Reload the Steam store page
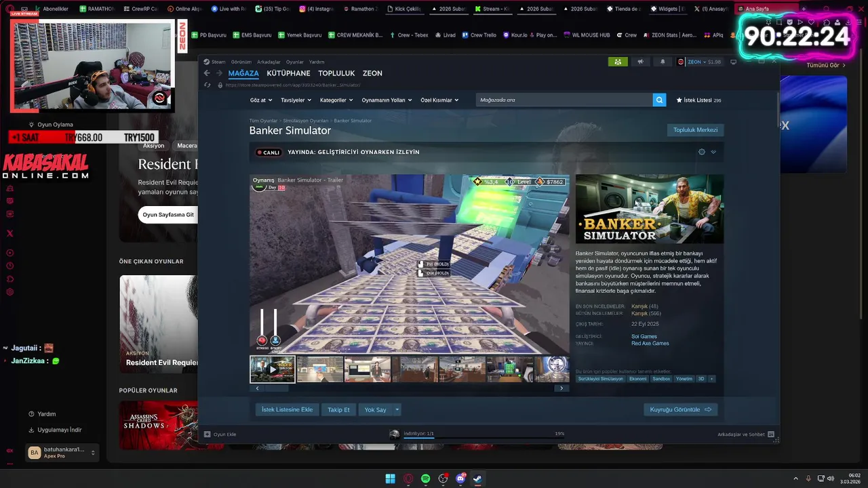Image resolution: width=868 pixels, height=488 pixels. click(208, 85)
